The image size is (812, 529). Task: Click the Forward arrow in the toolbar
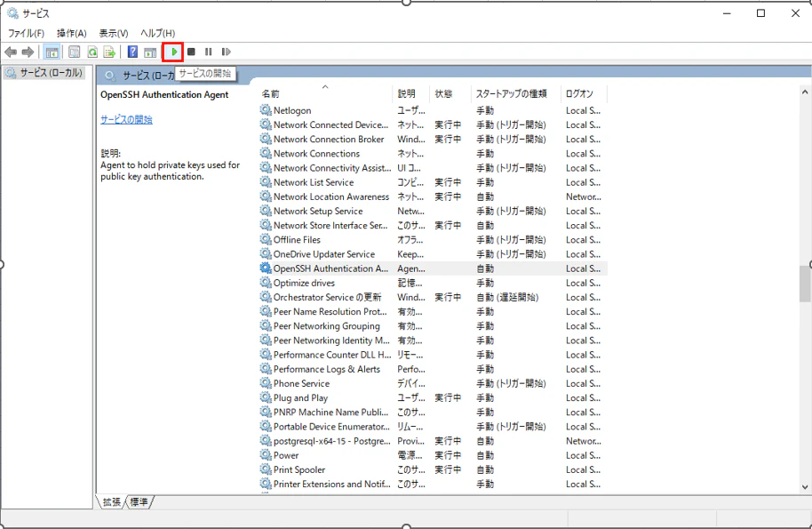click(x=28, y=52)
